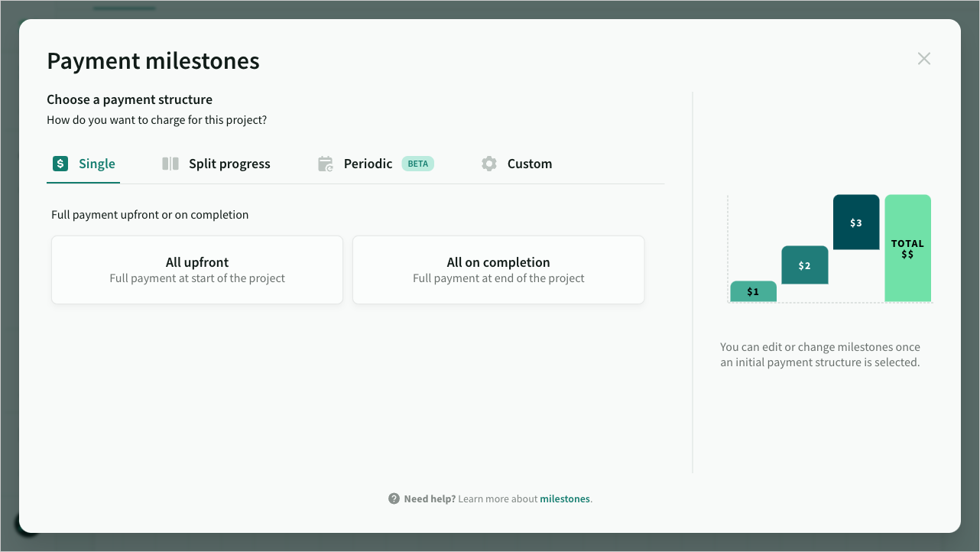Click the dollar icon beside Single
980x552 pixels.
[60, 164]
